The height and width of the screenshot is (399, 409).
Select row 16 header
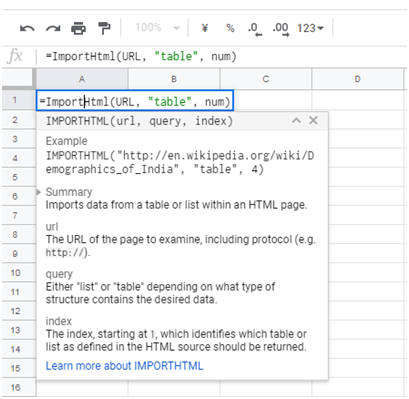point(15,388)
